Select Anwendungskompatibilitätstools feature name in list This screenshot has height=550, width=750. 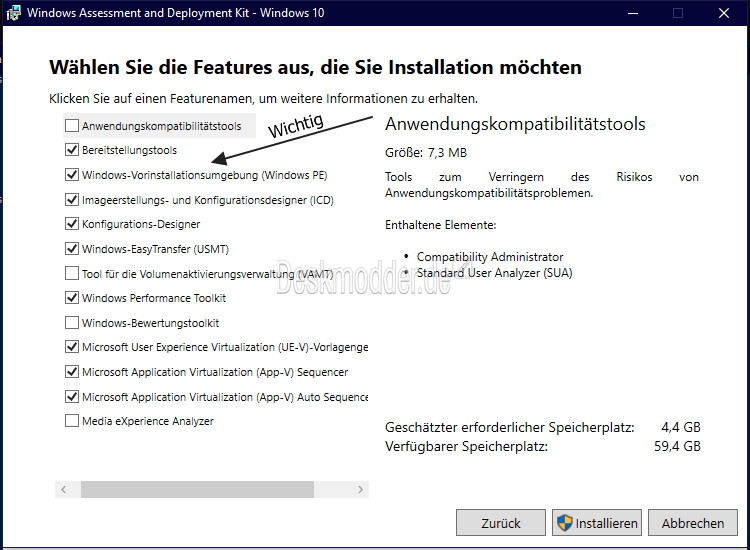(162, 126)
